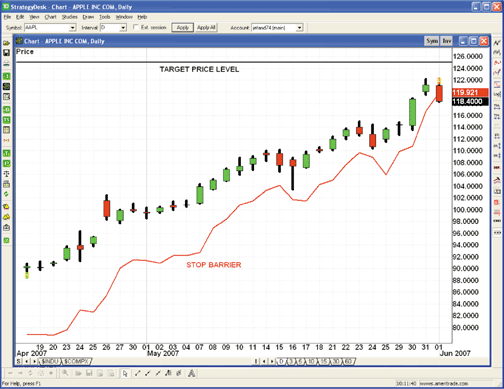Open the Studies menu

(70, 17)
